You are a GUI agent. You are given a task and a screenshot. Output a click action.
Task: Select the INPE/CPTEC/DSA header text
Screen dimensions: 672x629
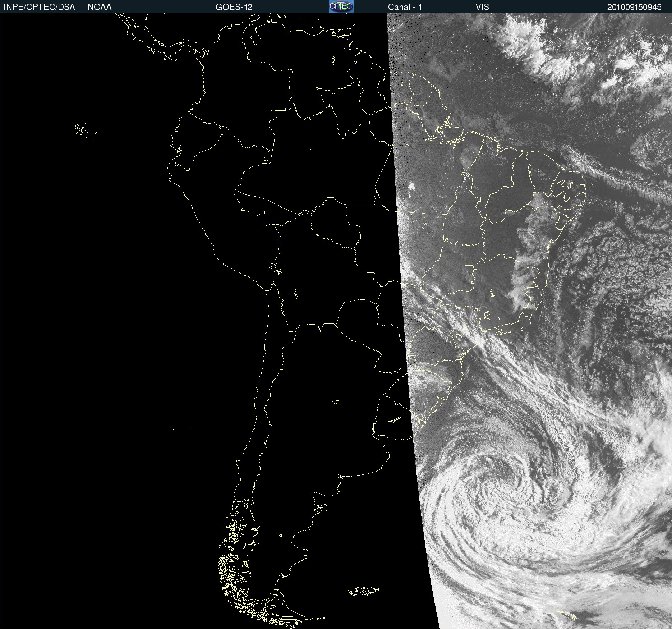(x=39, y=7)
